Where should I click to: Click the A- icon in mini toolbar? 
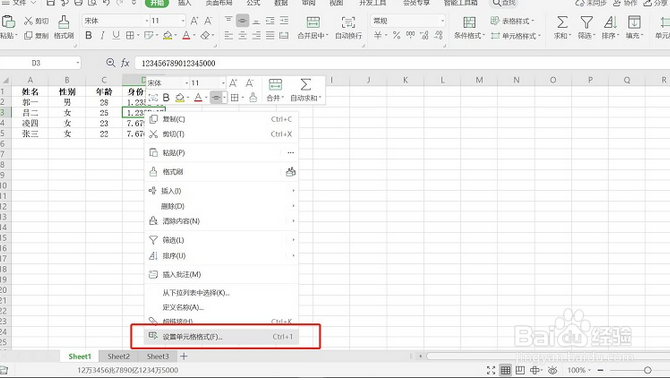[249, 83]
